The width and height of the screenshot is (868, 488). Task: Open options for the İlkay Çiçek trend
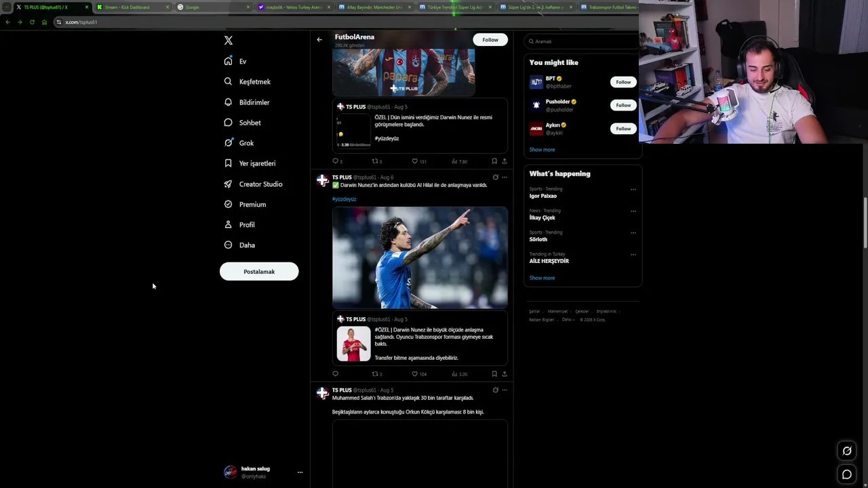click(633, 211)
